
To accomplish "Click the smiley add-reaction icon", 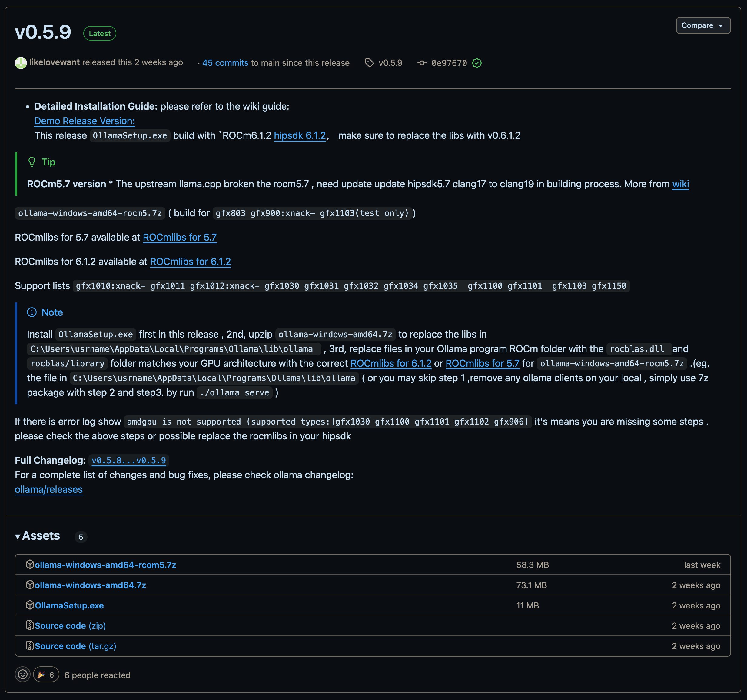I will pos(22,675).
